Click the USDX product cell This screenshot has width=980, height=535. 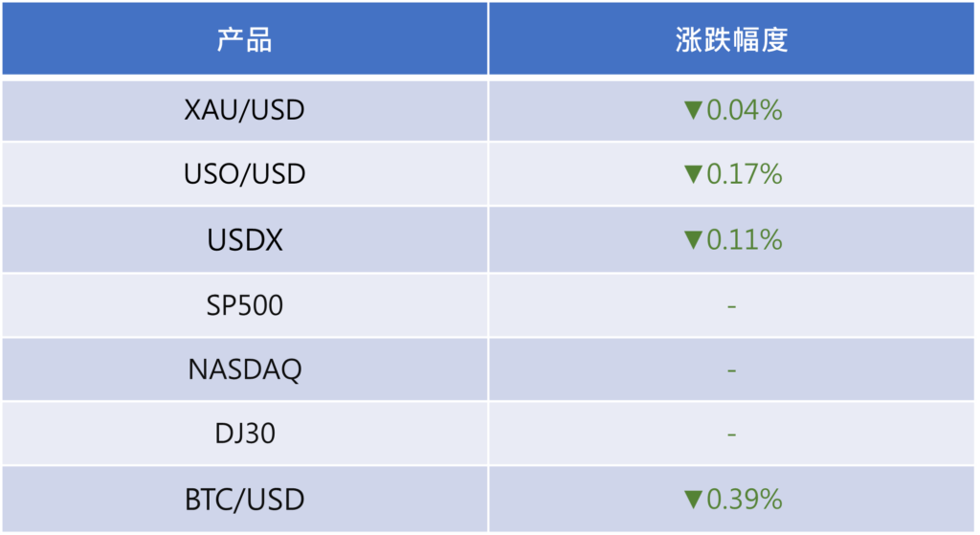click(244, 240)
